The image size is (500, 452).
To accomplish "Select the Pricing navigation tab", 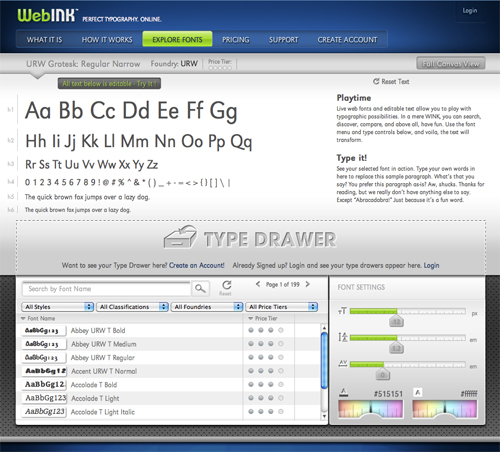I will 236,40.
